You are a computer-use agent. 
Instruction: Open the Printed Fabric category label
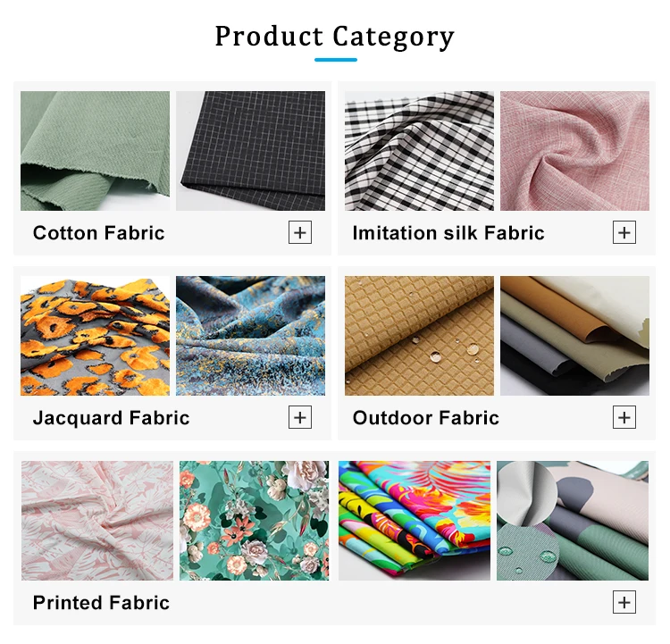(x=101, y=603)
